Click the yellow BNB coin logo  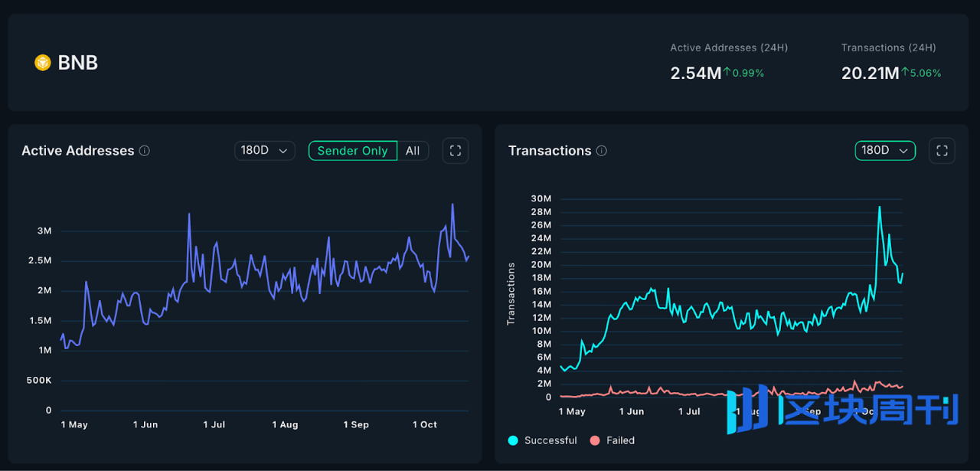(x=43, y=63)
